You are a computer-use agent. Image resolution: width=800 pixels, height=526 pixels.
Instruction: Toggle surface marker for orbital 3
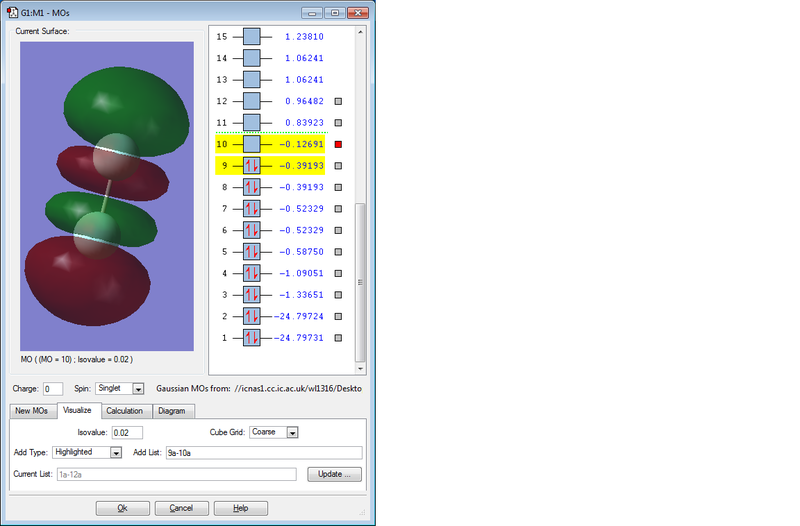pos(338,295)
